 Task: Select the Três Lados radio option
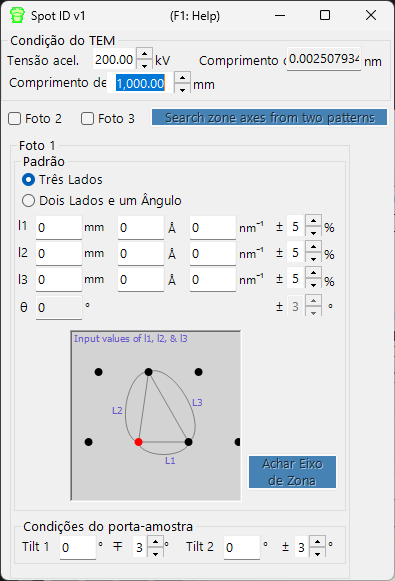[x=29, y=180]
